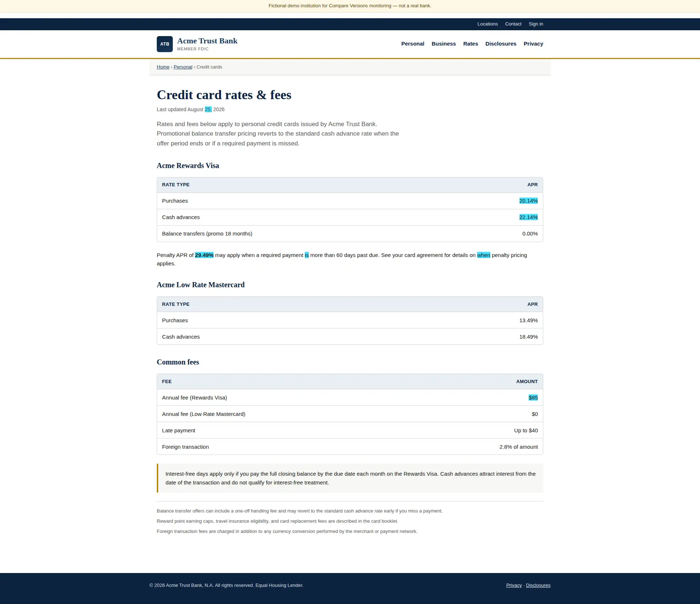Click the fictional demo institution banner

click(350, 6)
